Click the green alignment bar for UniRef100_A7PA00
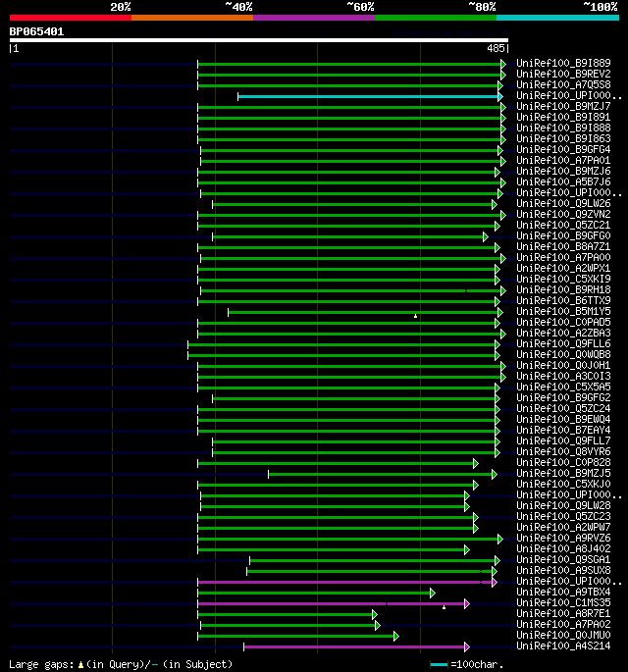Image resolution: width=628 pixels, height=672 pixels. [352, 258]
